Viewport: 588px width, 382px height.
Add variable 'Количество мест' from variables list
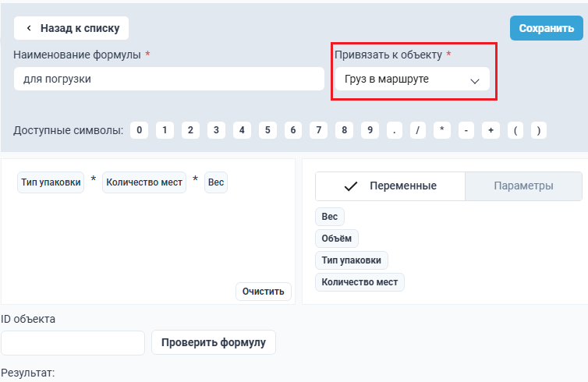pos(360,282)
